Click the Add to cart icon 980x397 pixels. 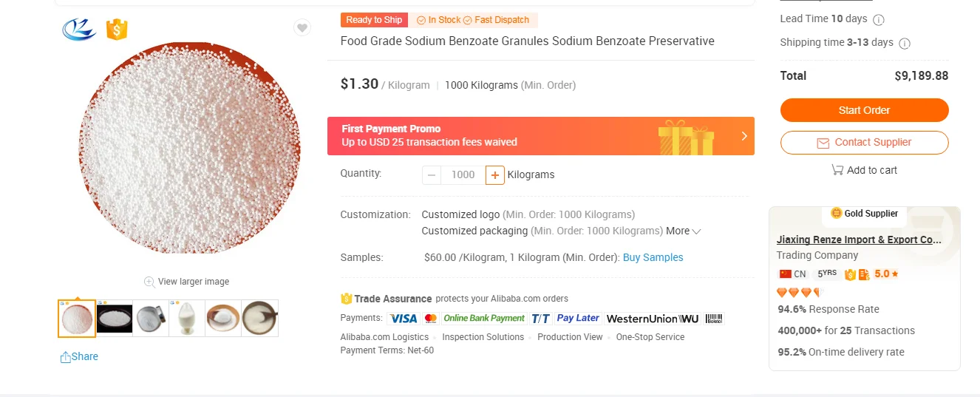[x=837, y=170]
